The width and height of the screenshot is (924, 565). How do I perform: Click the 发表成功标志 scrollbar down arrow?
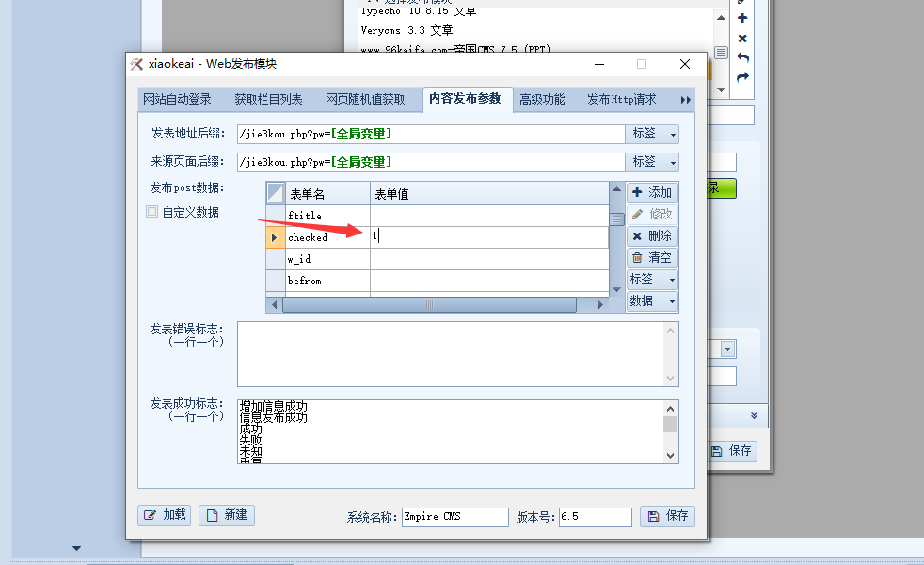click(x=671, y=456)
